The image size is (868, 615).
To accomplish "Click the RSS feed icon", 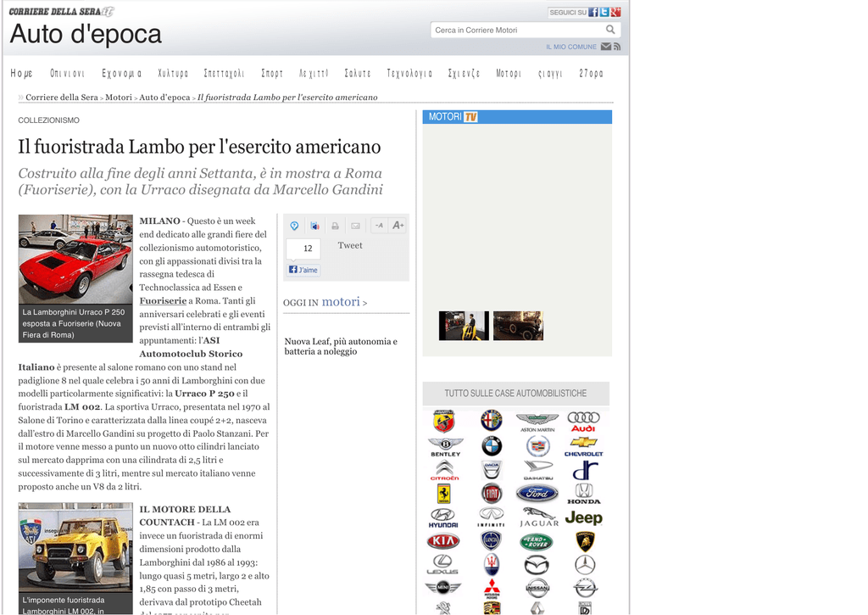I will tap(617, 47).
